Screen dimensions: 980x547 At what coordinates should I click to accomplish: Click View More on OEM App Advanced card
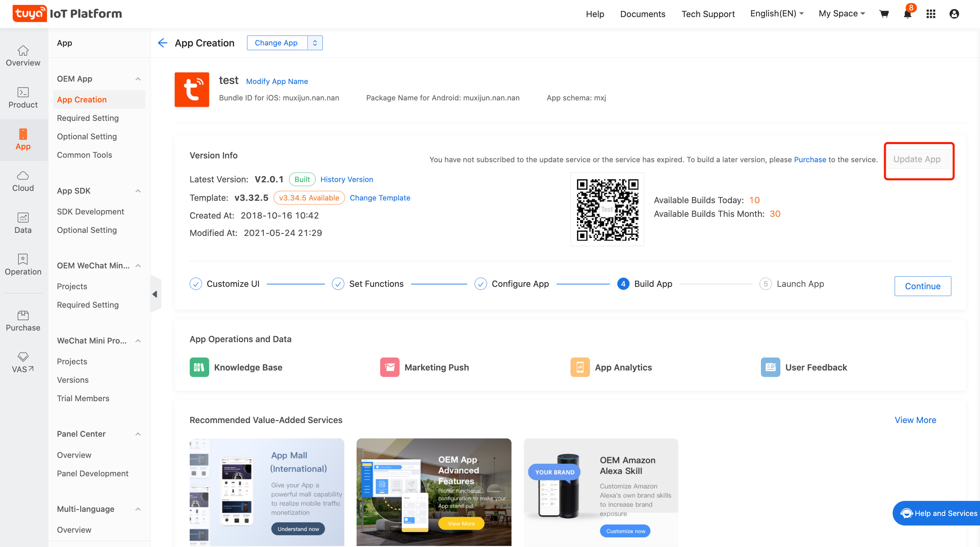(461, 523)
